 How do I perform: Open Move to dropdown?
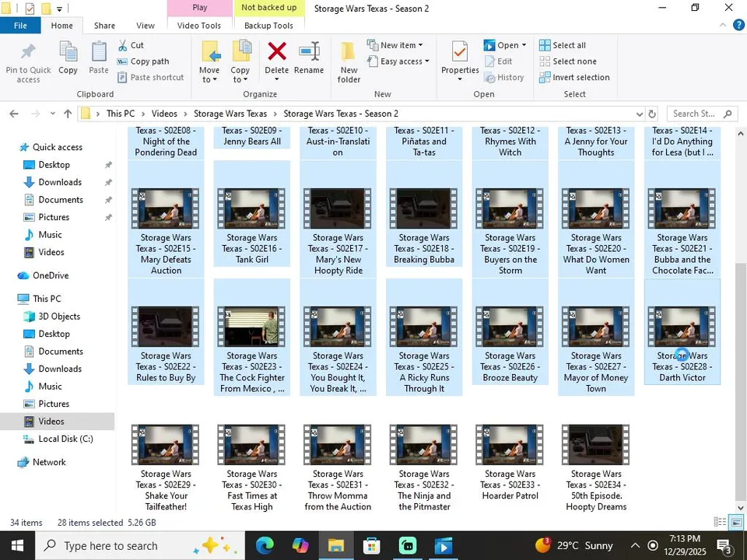click(x=209, y=62)
